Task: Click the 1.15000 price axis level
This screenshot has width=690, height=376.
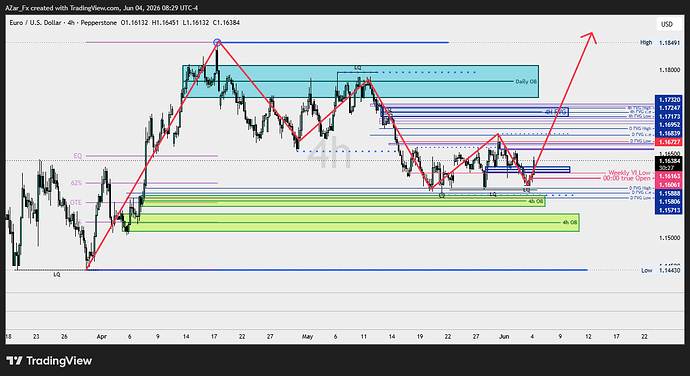Action: (x=669, y=238)
